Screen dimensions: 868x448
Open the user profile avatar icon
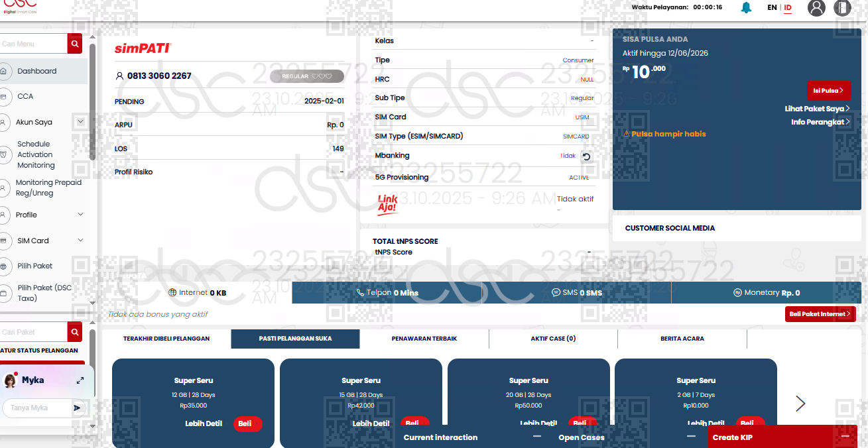pos(816,8)
